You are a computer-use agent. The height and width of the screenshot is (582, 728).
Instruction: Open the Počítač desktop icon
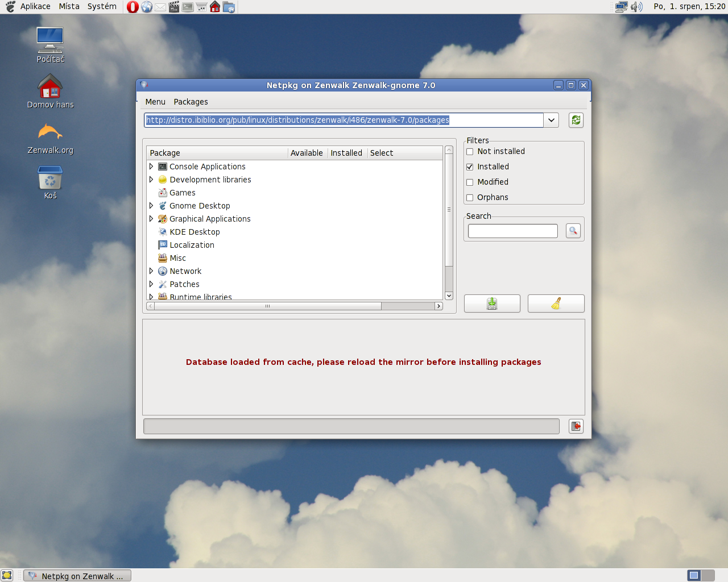tap(50, 45)
